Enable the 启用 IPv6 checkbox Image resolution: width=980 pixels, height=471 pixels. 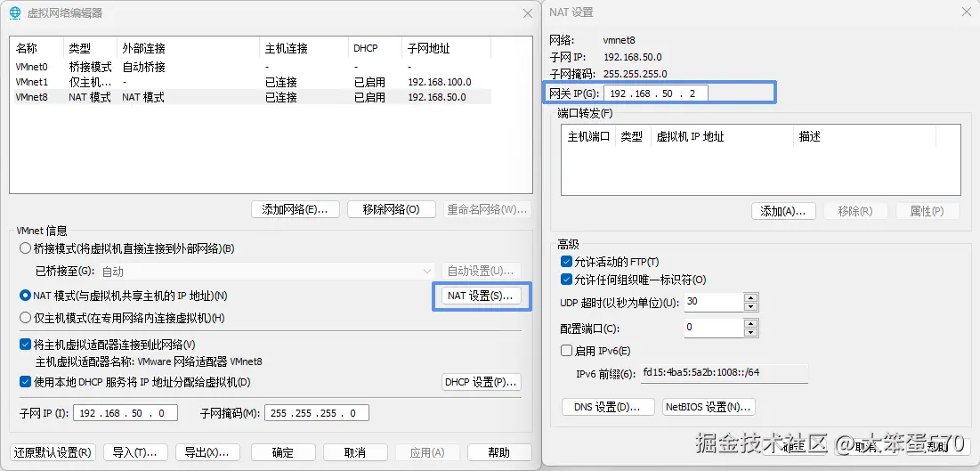pyautogui.click(x=566, y=351)
